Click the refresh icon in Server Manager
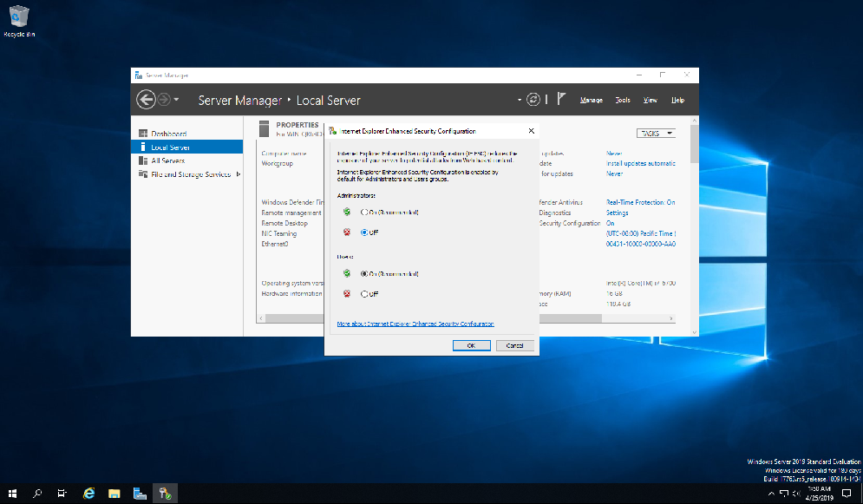This screenshot has height=504, width=863. [533, 100]
